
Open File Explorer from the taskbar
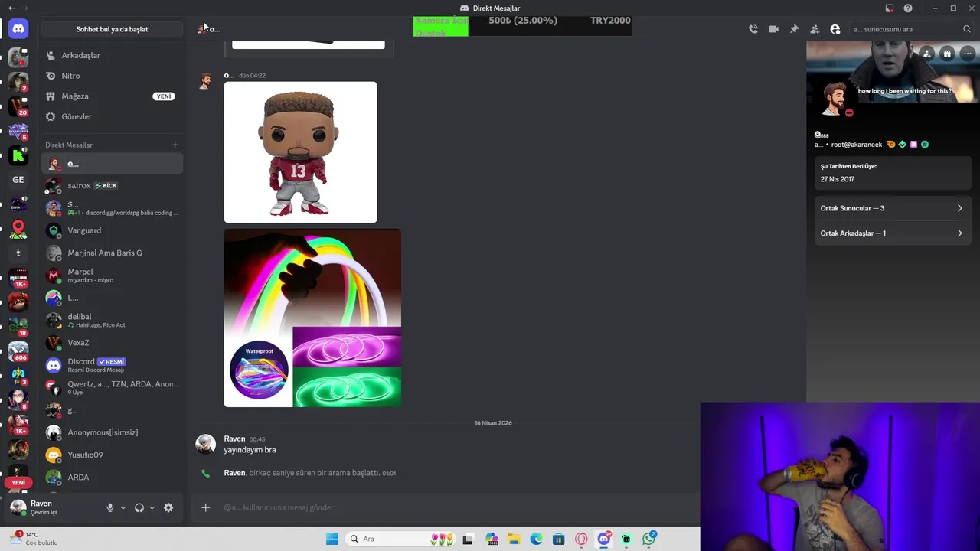pos(514,539)
